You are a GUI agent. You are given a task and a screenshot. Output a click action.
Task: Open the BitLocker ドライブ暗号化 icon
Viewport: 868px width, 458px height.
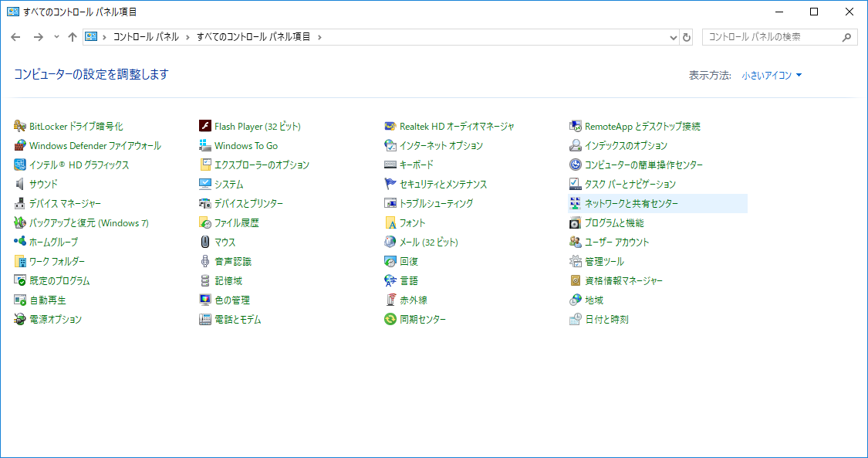tap(20, 126)
